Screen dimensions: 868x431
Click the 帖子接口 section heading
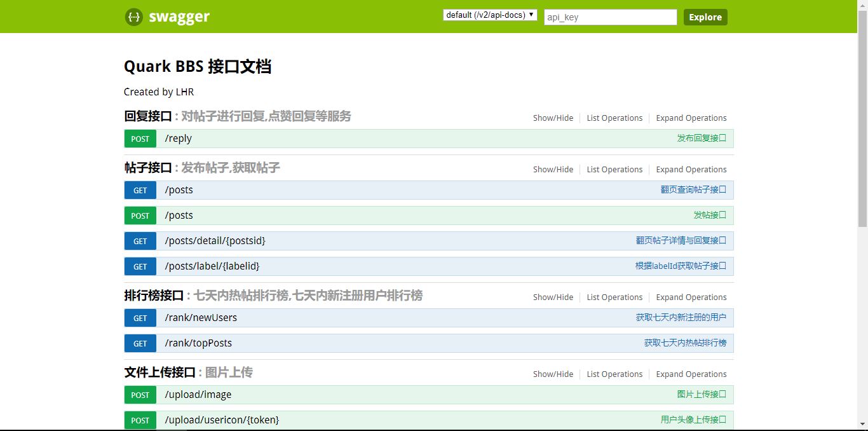(148, 168)
